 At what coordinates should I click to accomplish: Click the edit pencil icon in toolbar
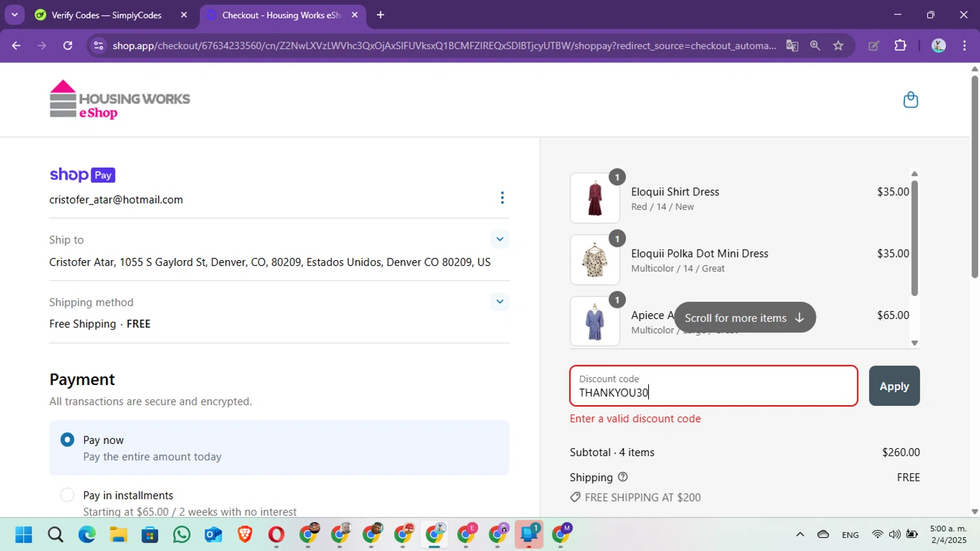point(874,46)
